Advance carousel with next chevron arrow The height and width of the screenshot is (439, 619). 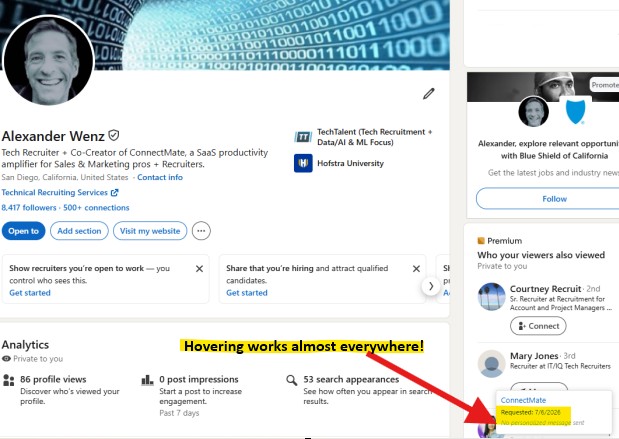point(431,286)
